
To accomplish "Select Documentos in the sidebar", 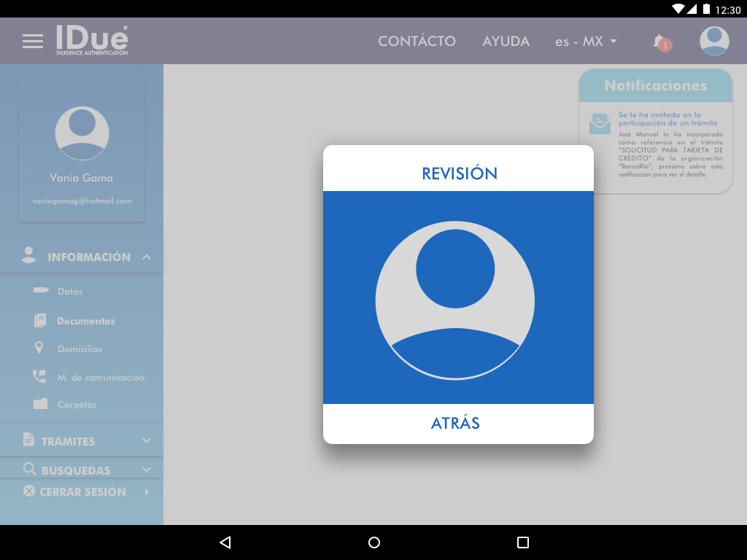I will click(x=86, y=321).
